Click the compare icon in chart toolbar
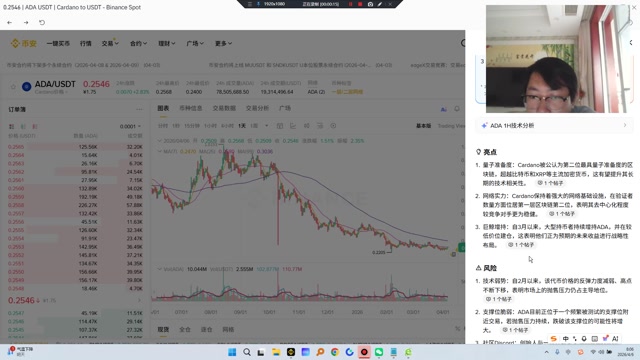This screenshot has height=360, width=640. coord(307,126)
